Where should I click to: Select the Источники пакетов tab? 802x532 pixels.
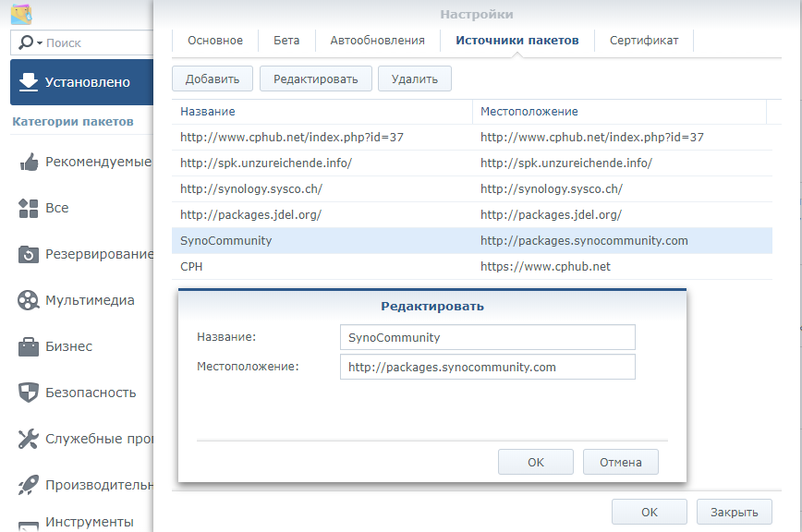[517, 41]
